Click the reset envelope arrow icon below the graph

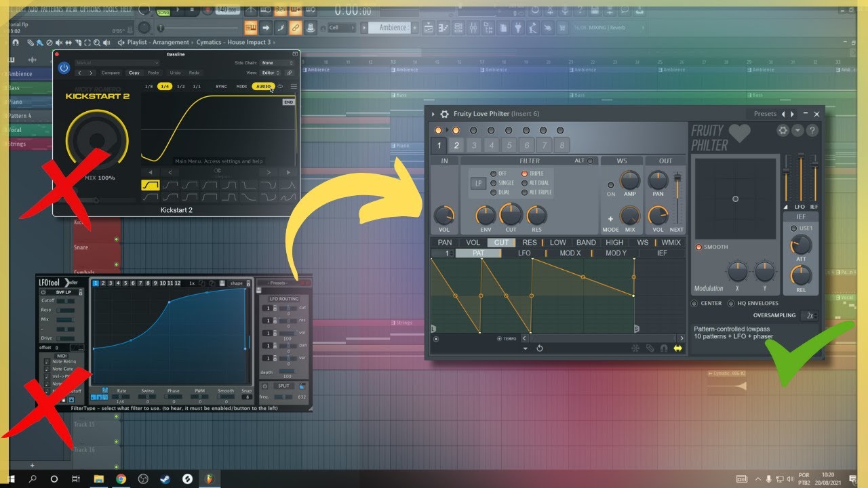click(540, 348)
